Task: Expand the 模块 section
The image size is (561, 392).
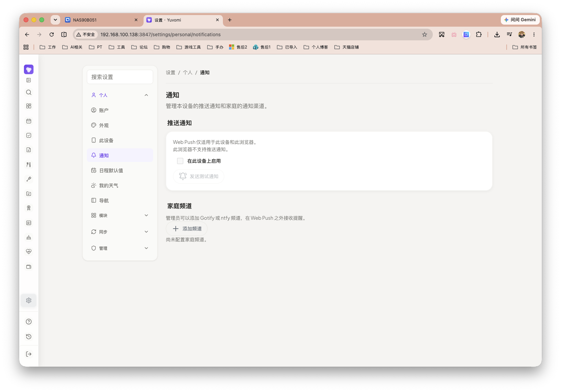Action: [x=120, y=215]
